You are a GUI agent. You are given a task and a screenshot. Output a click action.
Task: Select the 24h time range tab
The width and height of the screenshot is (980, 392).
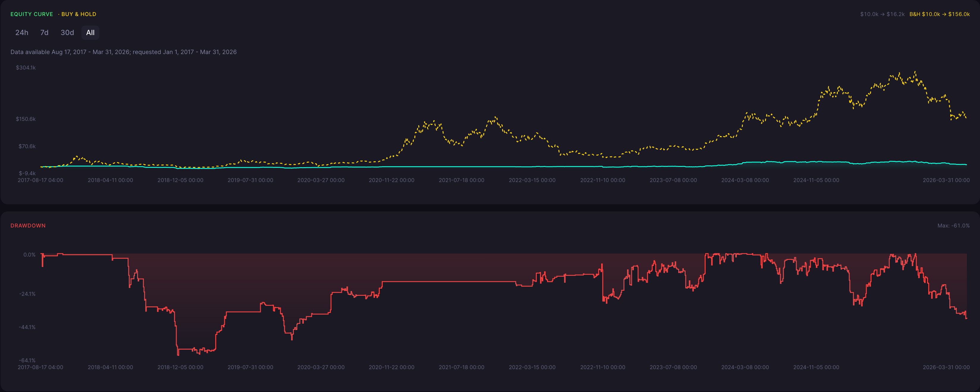22,33
